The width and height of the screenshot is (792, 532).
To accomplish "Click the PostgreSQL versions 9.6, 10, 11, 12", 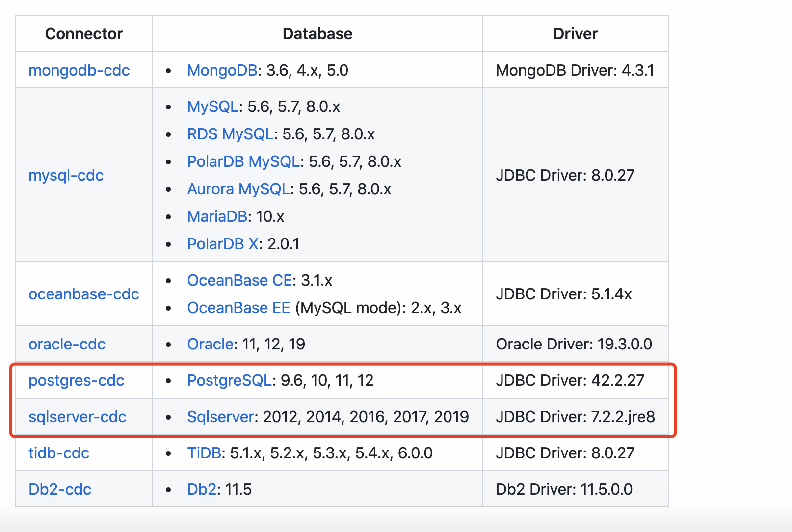I will pyautogui.click(x=327, y=380).
